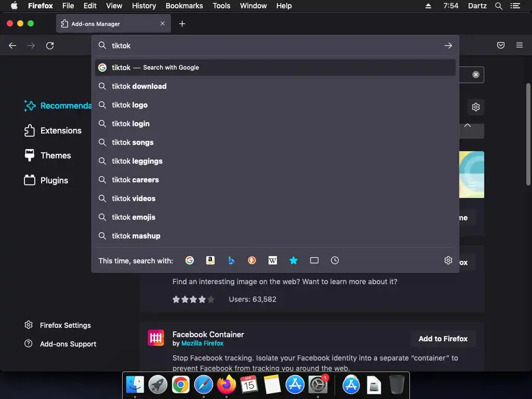
Task: Select 'tiktok videos' suggestion
Action: point(275,198)
